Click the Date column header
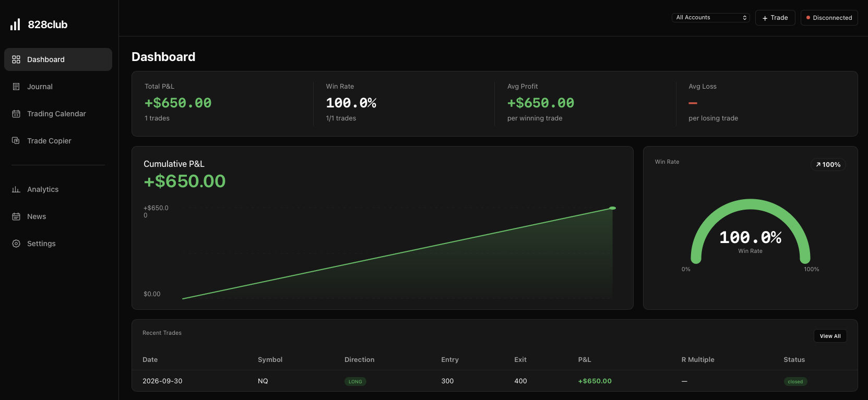The image size is (868, 400). coord(150,360)
